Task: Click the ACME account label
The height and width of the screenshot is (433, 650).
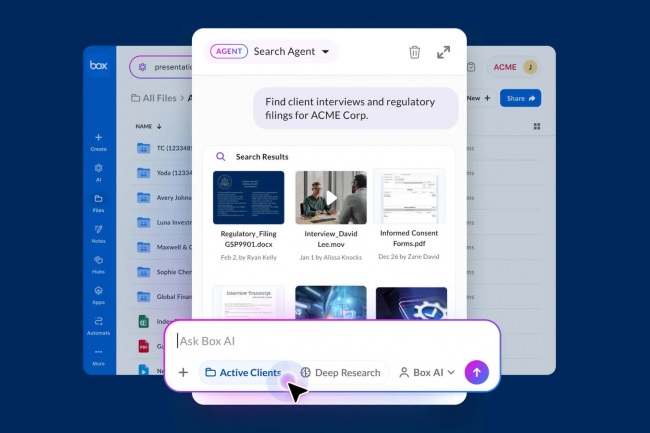Action: tap(505, 67)
